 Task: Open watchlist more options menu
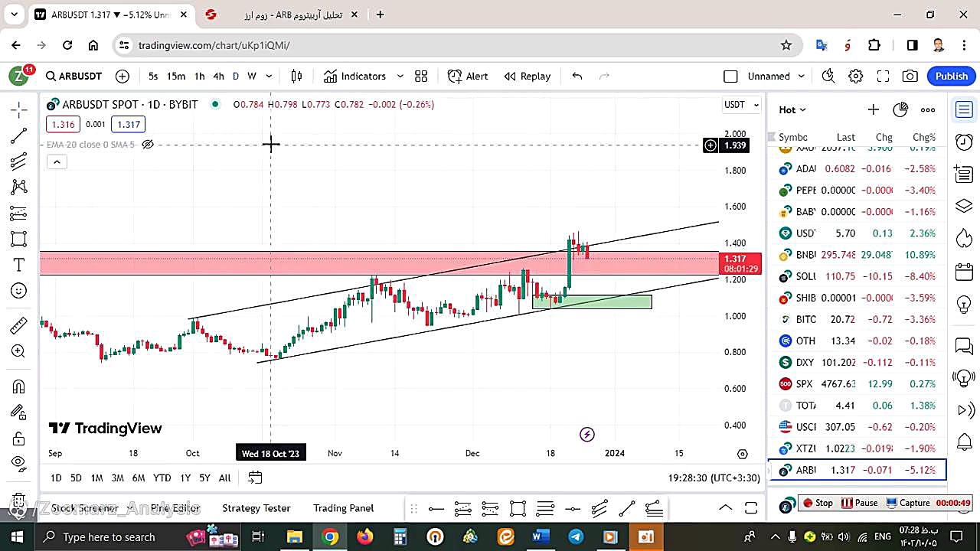[928, 109]
